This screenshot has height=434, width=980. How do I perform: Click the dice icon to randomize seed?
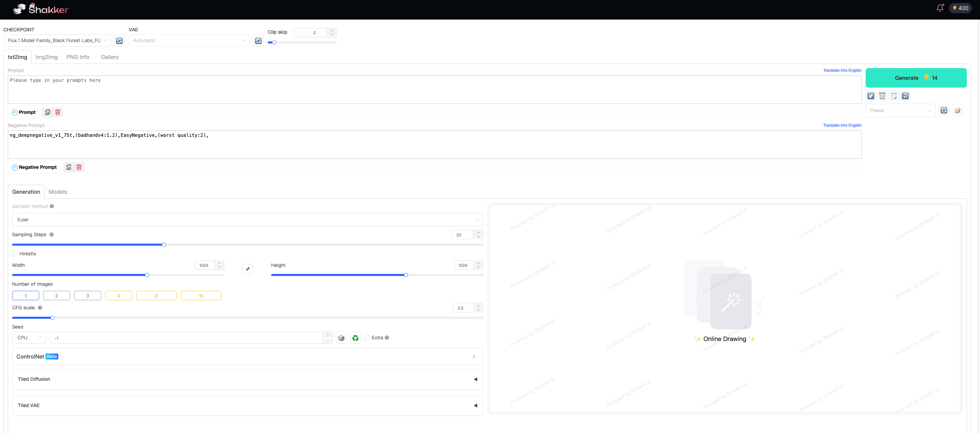pos(341,338)
